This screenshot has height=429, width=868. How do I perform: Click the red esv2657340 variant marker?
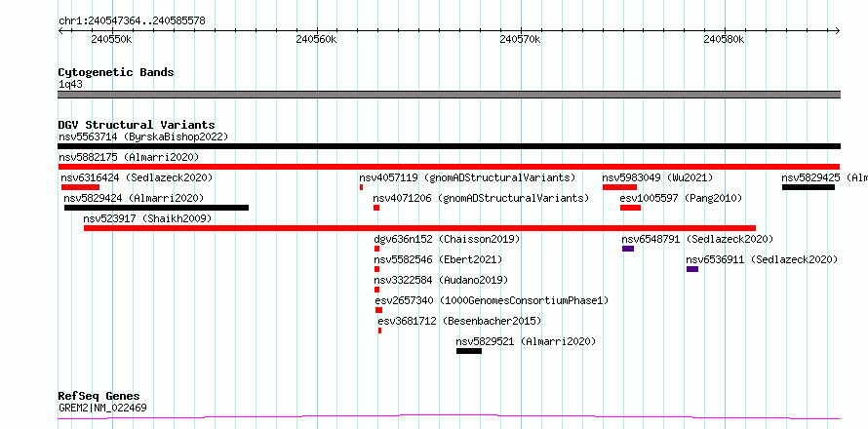(x=378, y=310)
